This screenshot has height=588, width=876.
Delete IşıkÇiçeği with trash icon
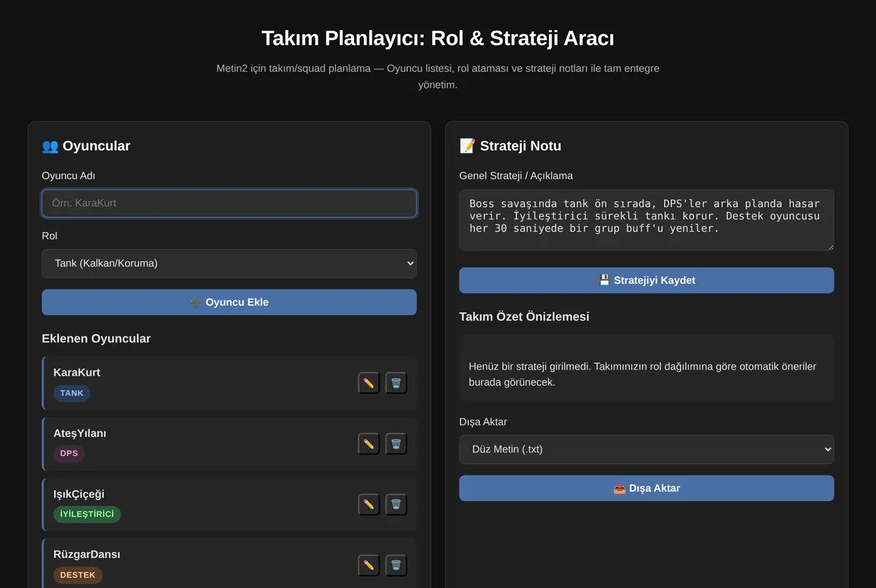[x=396, y=504]
